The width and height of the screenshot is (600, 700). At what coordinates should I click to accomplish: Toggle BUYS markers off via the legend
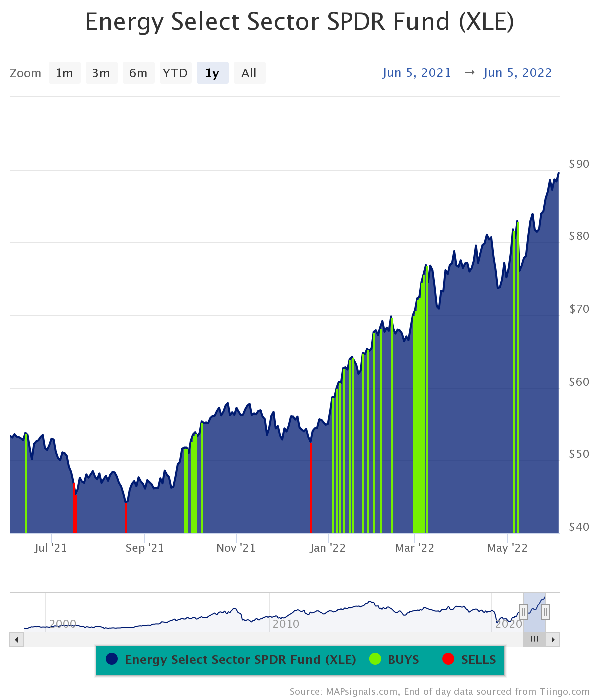point(403,660)
